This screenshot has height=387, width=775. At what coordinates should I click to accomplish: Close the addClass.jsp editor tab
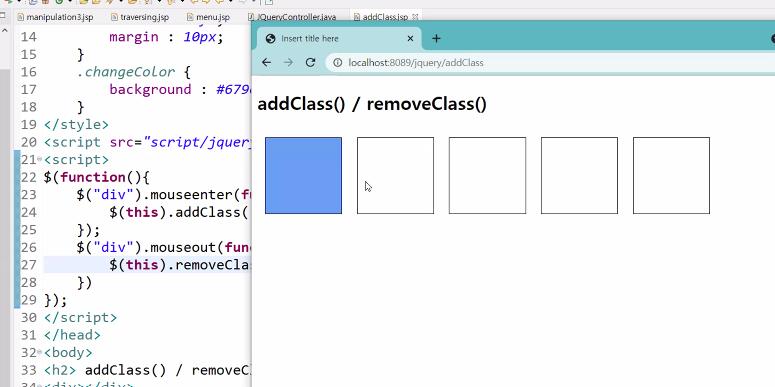click(x=415, y=17)
